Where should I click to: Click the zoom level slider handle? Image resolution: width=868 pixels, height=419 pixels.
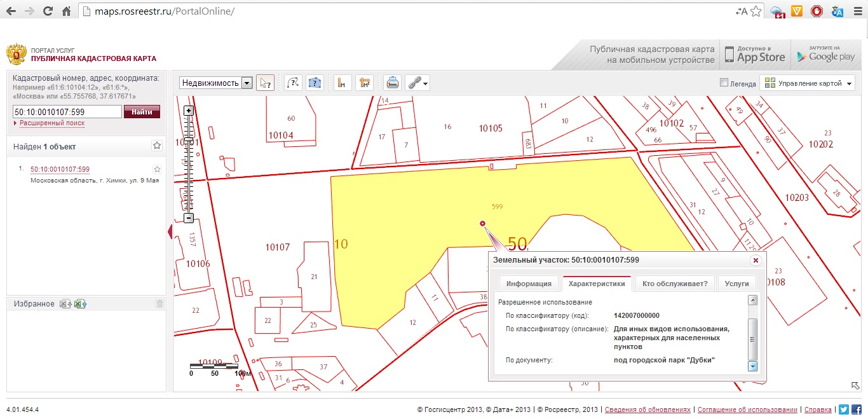pos(189,139)
